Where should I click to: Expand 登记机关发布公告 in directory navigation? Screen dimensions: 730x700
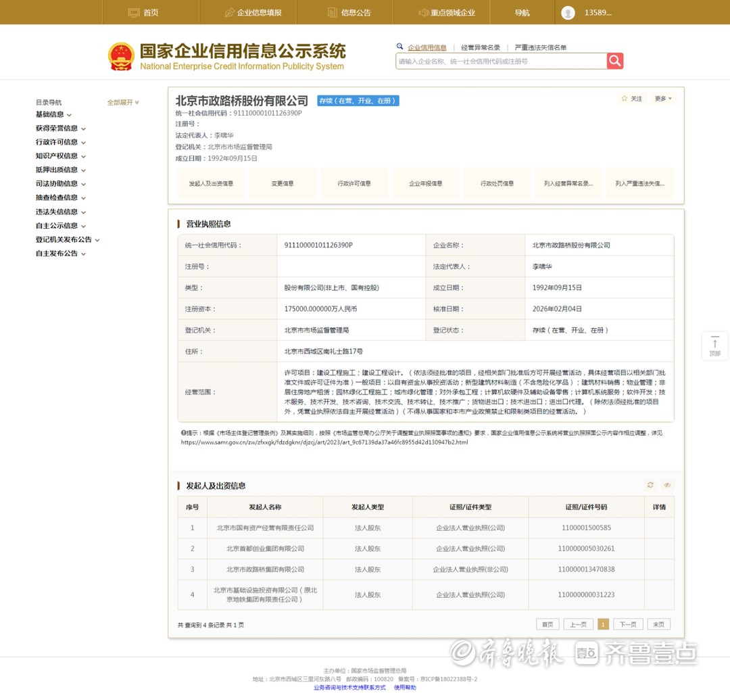[x=68, y=240]
